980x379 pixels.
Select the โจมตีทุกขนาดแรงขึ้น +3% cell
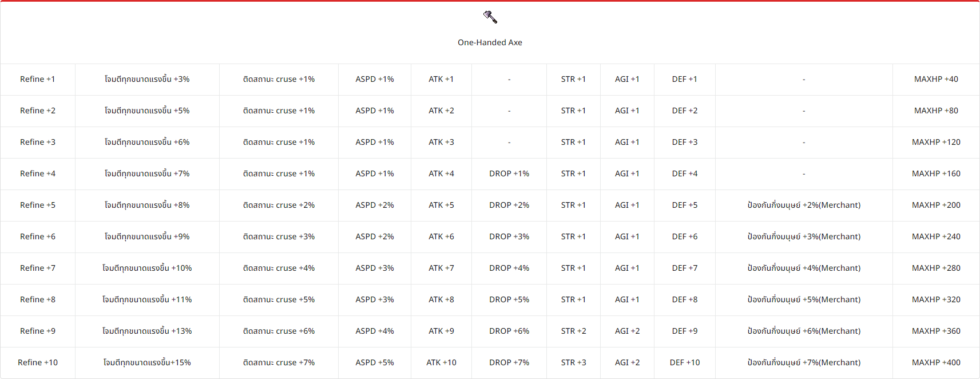tap(147, 79)
